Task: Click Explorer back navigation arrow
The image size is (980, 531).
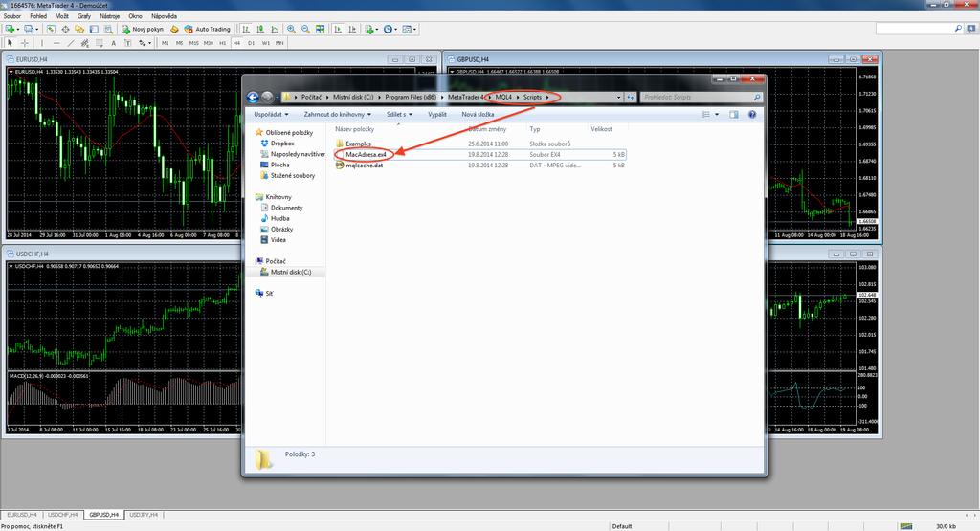Action: (253, 97)
